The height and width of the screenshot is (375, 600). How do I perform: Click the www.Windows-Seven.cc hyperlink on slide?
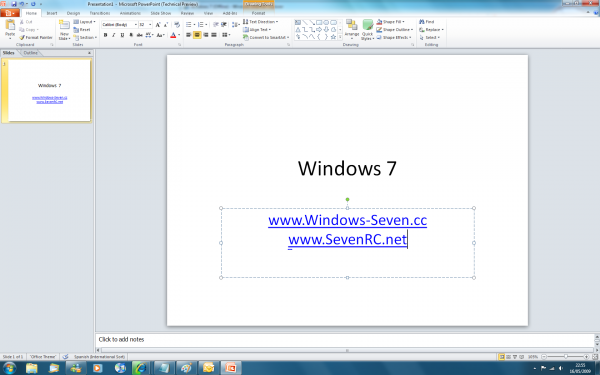347,220
